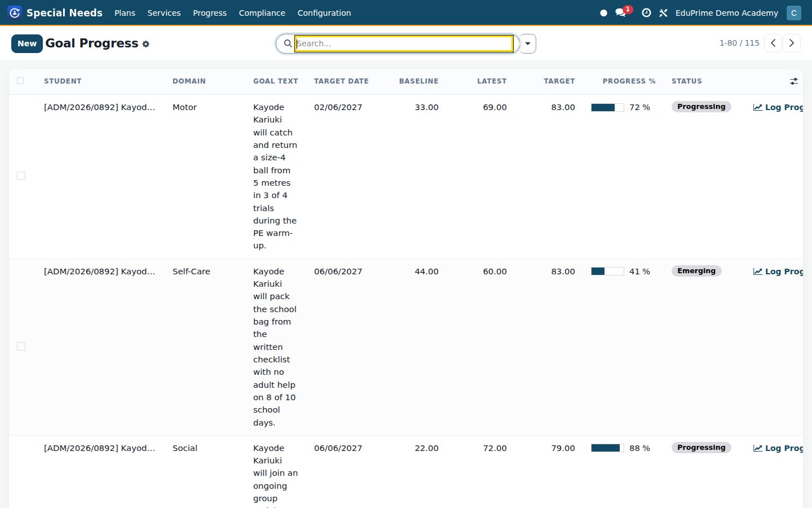The height and width of the screenshot is (508, 812).
Task: Focus the Search input field
Action: point(404,43)
